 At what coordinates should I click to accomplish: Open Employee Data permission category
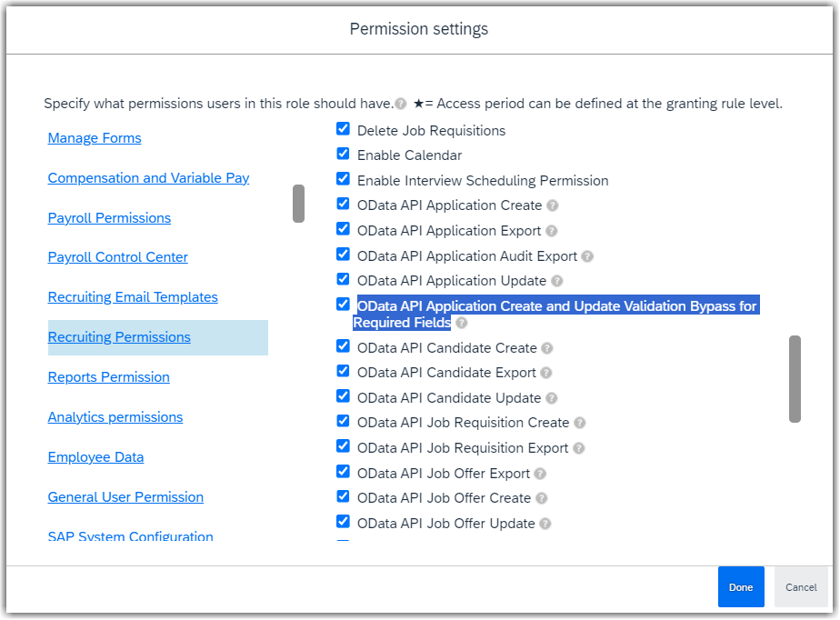(x=95, y=457)
